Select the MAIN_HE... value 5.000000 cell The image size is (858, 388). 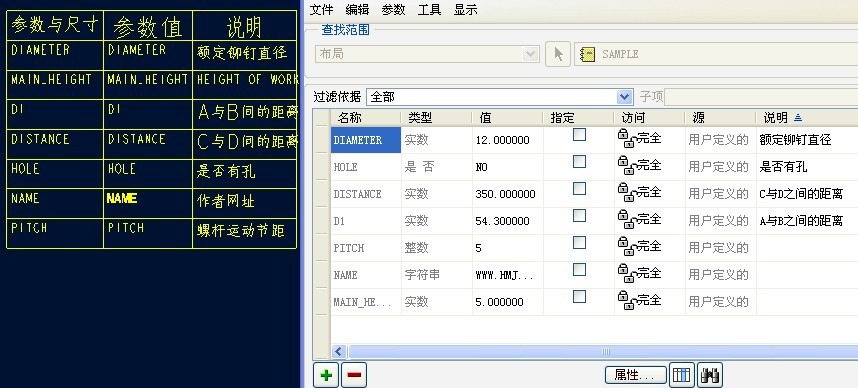[508, 302]
